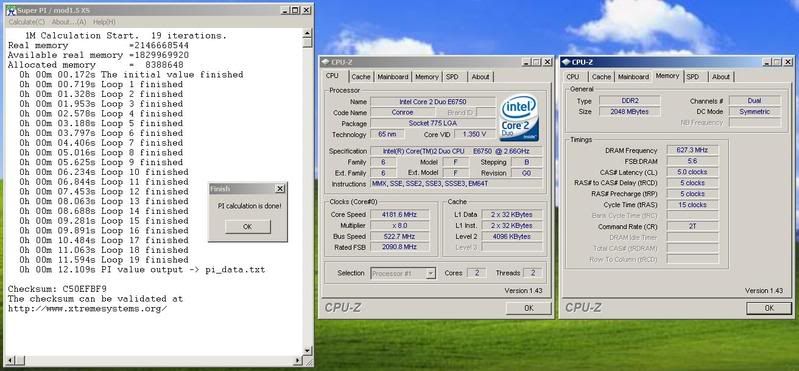Click the Super PI horizontal scrollbar right arrow
The height and width of the screenshot is (371, 799).
pos(298,360)
